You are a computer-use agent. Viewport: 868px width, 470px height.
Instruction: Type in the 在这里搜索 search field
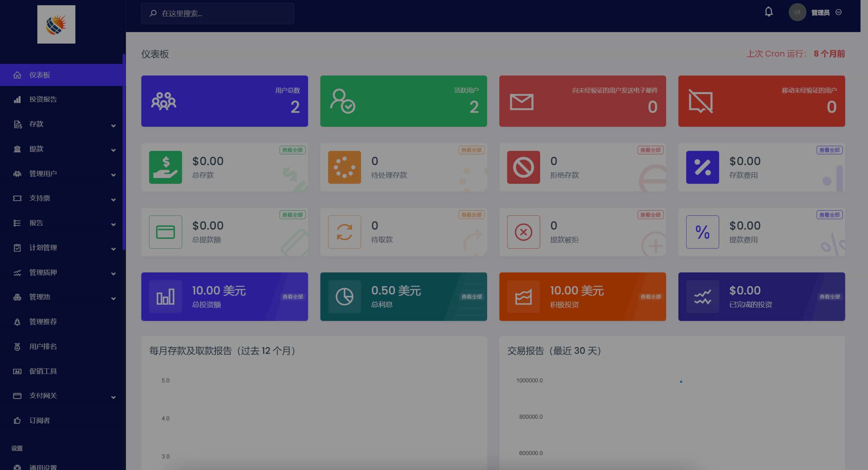(217, 13)
